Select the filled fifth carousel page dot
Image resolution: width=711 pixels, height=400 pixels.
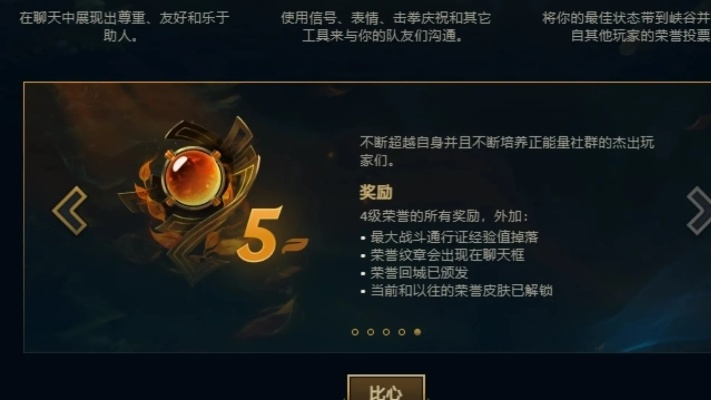[x=418, y=332]
